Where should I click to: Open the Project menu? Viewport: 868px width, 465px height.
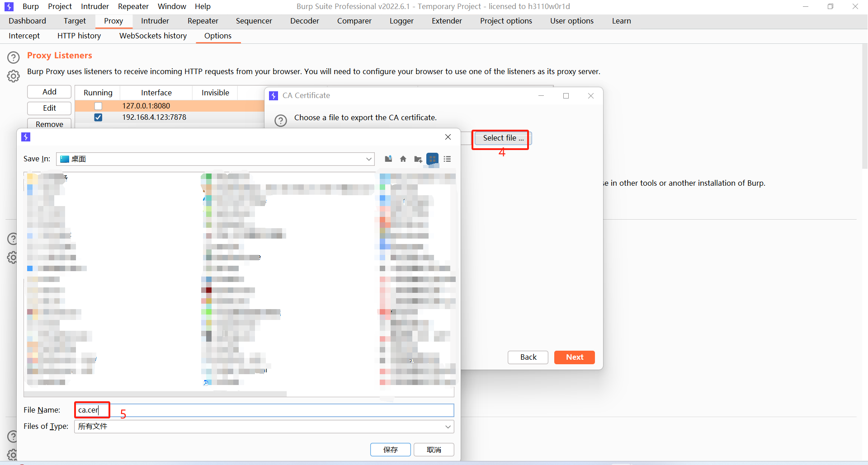pyautogui.click(x=60, y=6)
